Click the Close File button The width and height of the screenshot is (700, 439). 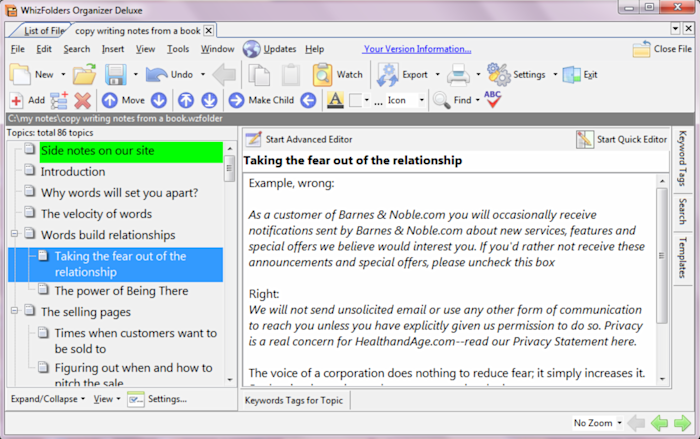coord(662,49)
